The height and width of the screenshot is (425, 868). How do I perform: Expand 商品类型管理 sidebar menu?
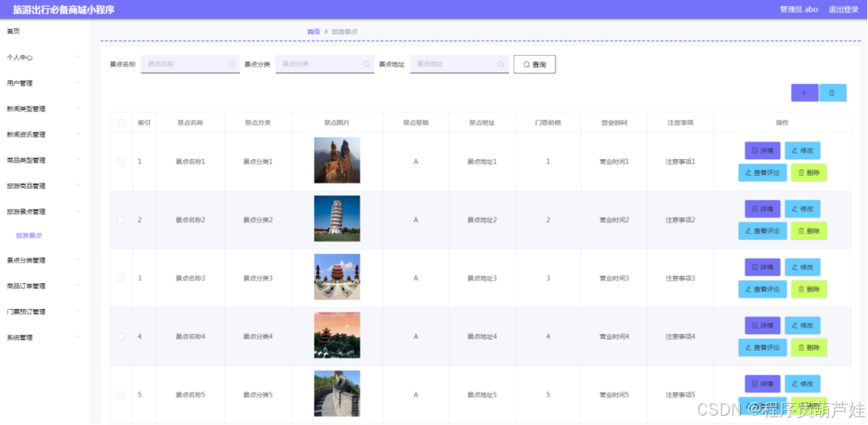click(44, 161)
